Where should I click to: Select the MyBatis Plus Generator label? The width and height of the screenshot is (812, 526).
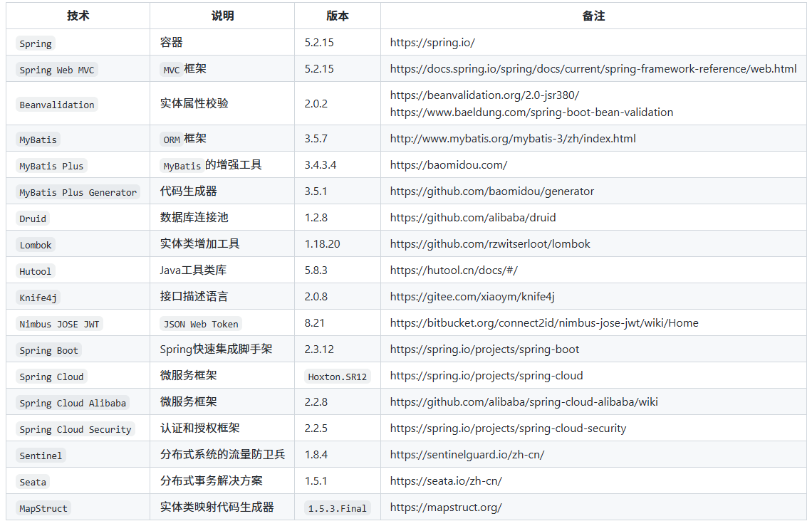coord(78,193)
